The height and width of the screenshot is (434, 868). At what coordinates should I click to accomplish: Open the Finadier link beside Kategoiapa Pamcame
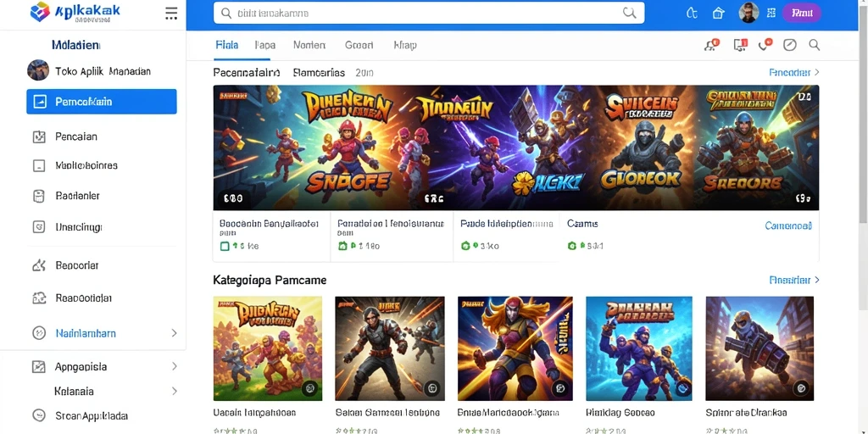pyautogui.click(x=794, y=280)
